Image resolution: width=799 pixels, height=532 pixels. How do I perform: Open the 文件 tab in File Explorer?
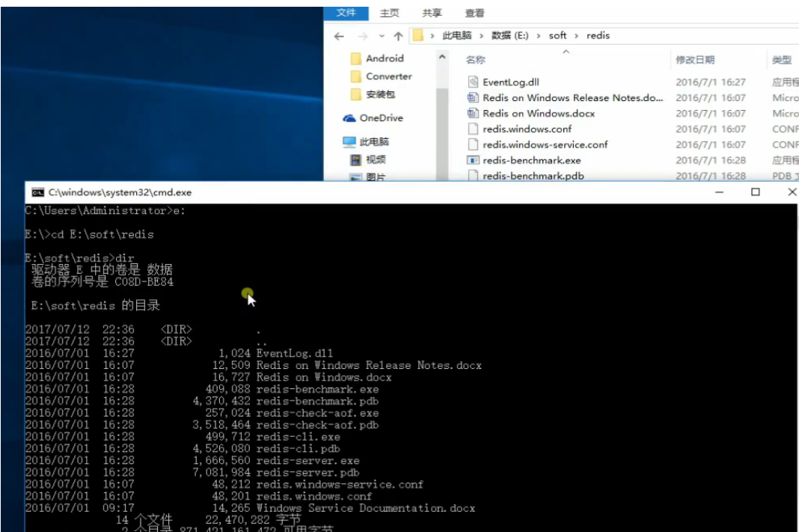346,13
